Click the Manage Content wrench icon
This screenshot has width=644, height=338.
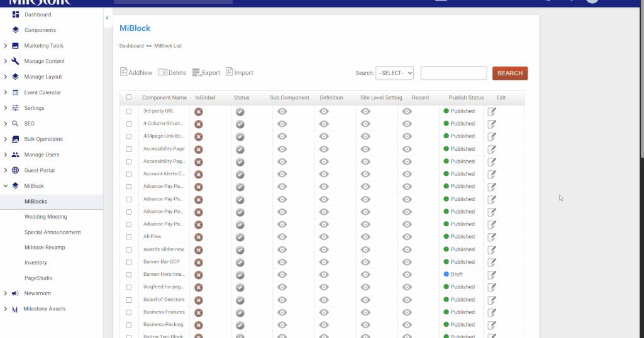click(15, 61)
